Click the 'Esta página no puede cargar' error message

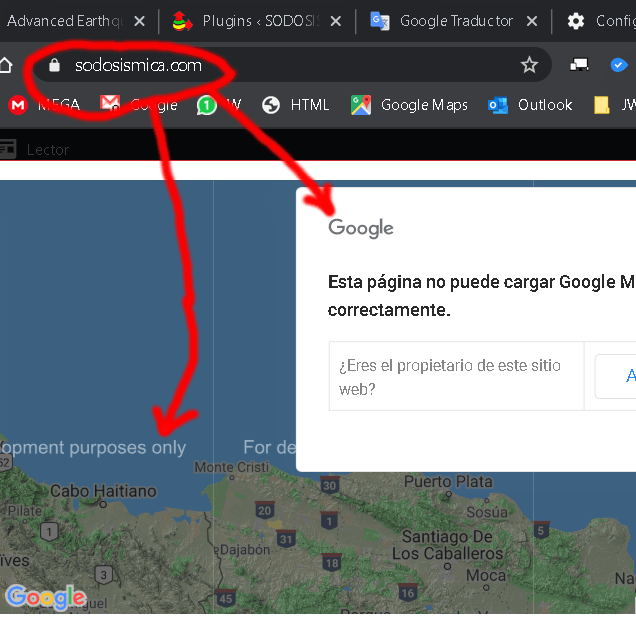[481, 296]
